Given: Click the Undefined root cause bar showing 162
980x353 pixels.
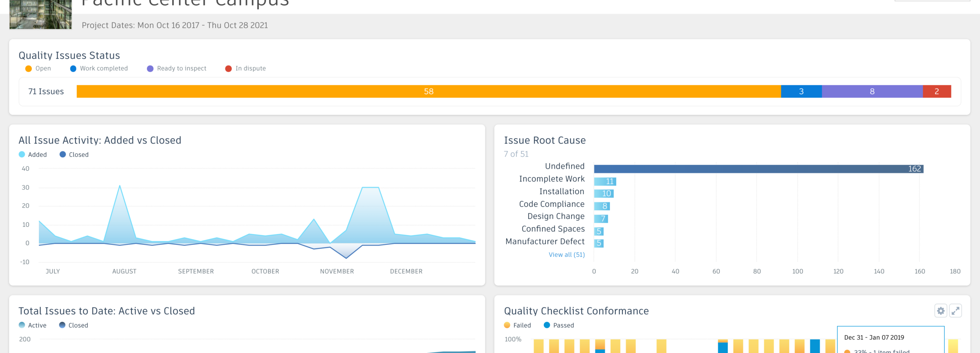Looking at the screenshot, I should (758, 169).
